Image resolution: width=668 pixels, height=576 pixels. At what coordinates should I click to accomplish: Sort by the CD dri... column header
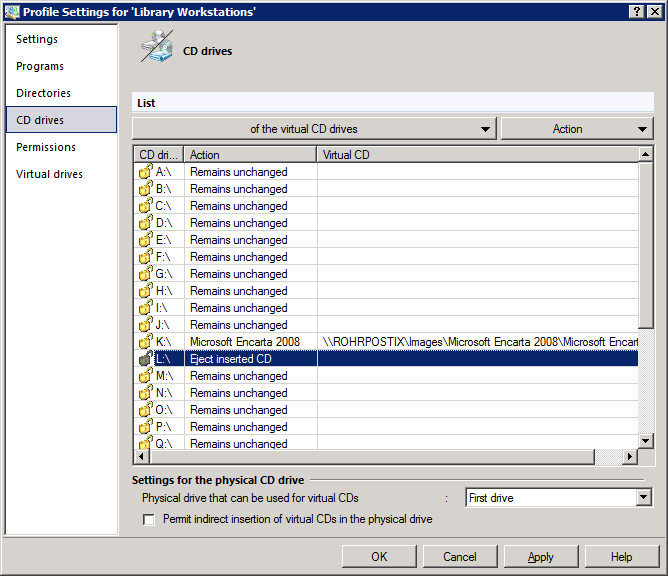[159, 154]
